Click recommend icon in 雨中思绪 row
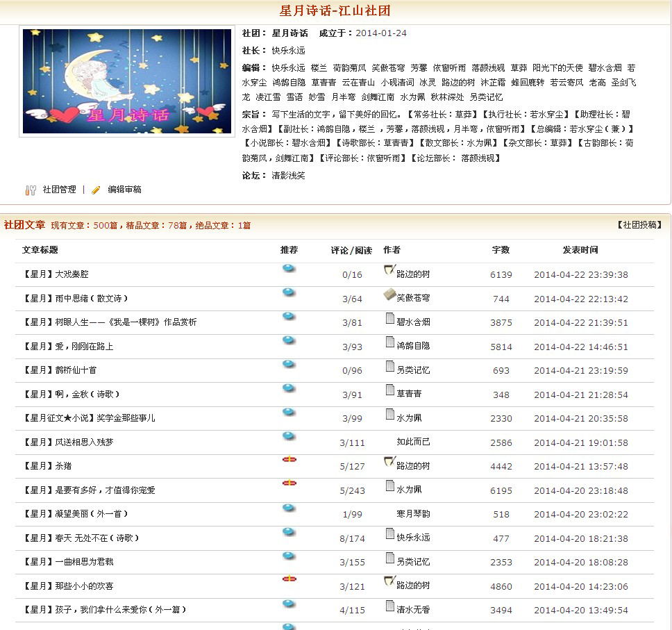 pos(289,292)
